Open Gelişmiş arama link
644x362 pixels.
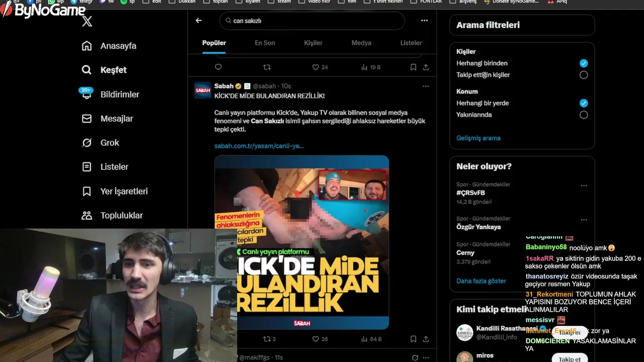coord(478,138)
